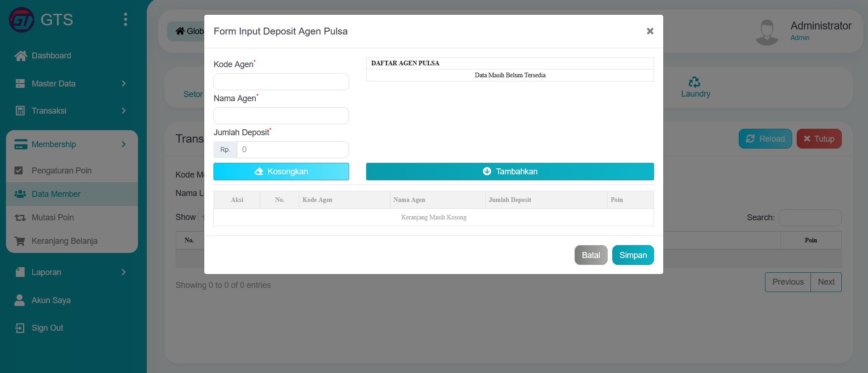Click the Transaksi calculator icon
Image resolution: width=868 pixels, height=373 pixels.
point(20,111)
